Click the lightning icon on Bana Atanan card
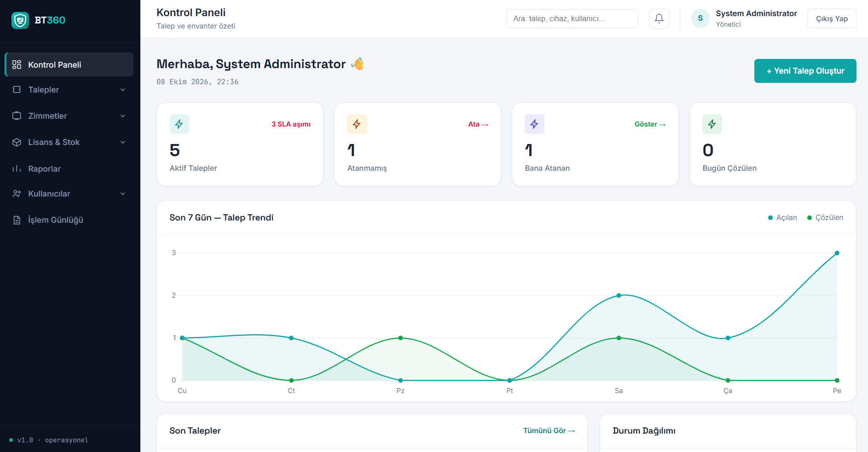This screenshot has width=868, height=452. (x=534, y=124)
